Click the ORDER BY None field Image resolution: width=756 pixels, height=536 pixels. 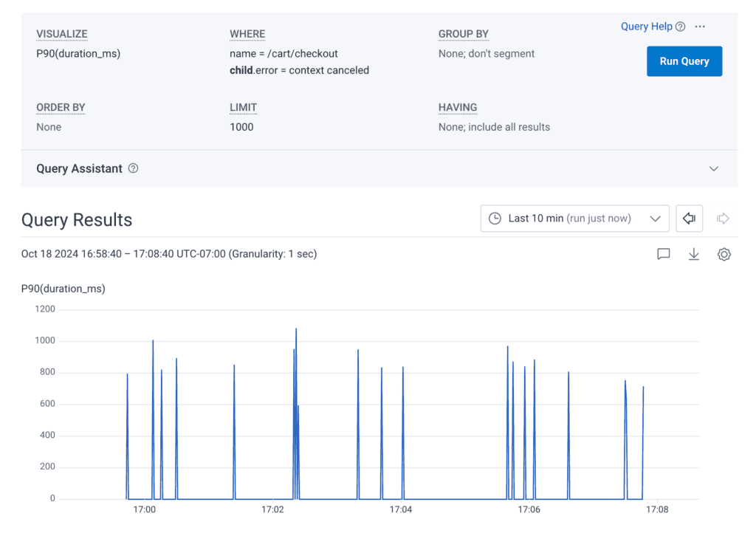click(49, 127)
